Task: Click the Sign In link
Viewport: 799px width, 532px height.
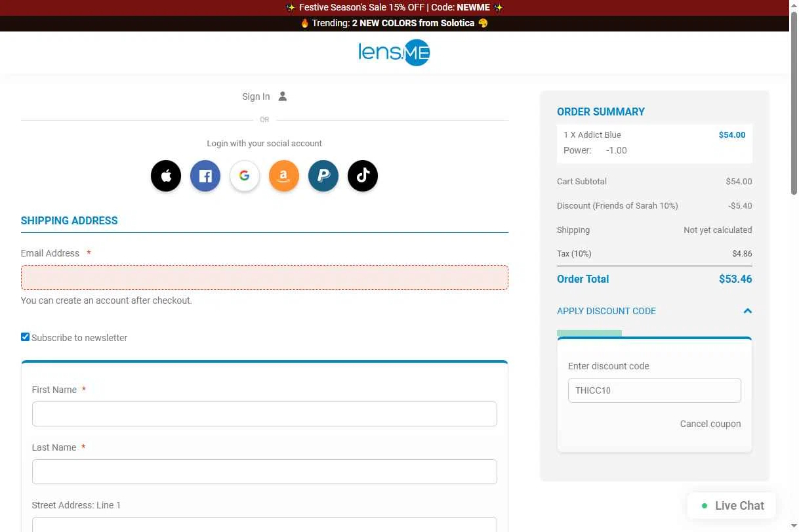Action: coord(256,96)
